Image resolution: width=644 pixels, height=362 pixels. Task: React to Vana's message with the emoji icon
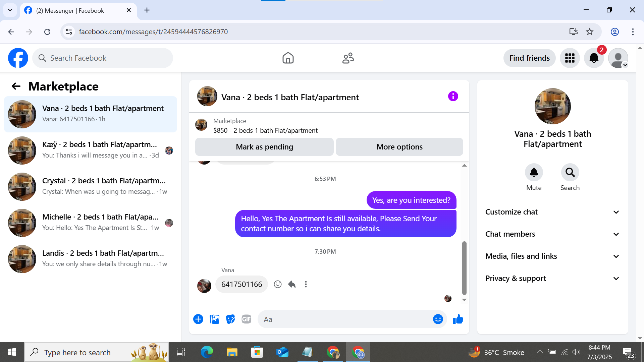278,284
